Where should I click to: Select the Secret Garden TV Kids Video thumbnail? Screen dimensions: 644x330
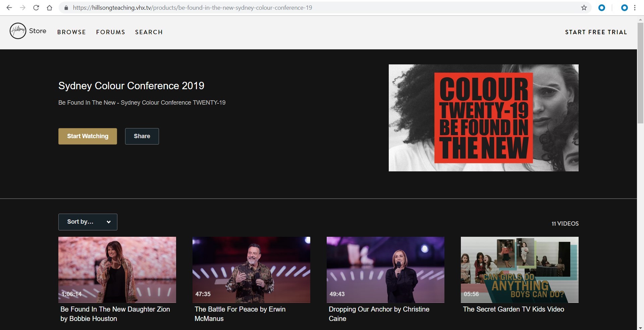point(520,270)
